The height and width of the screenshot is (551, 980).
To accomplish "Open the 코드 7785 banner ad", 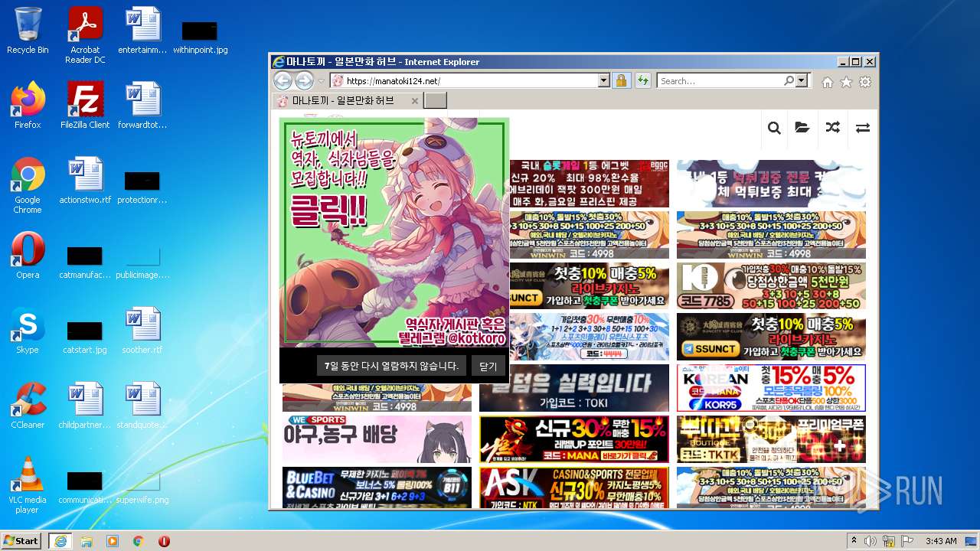I will [771, 285].
